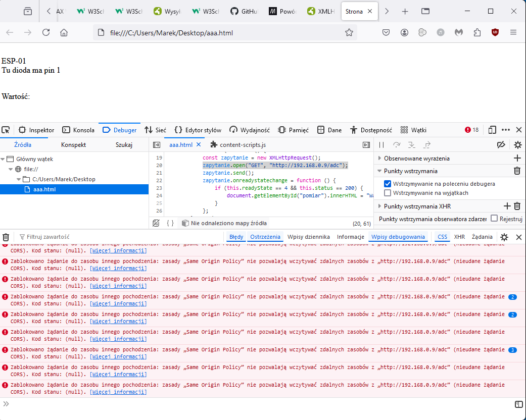Viewport: 526px width, 420px height.
Task: Toggle Ostrzeżenia console filter
Action: click(265, 237)
